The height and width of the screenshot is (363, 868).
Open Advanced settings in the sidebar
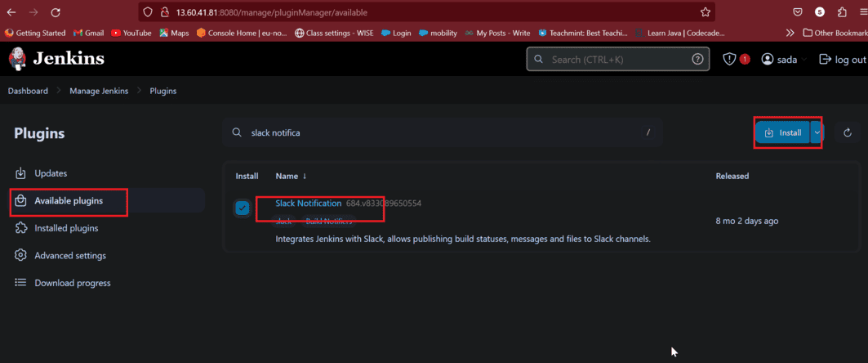tap(70, 255)
